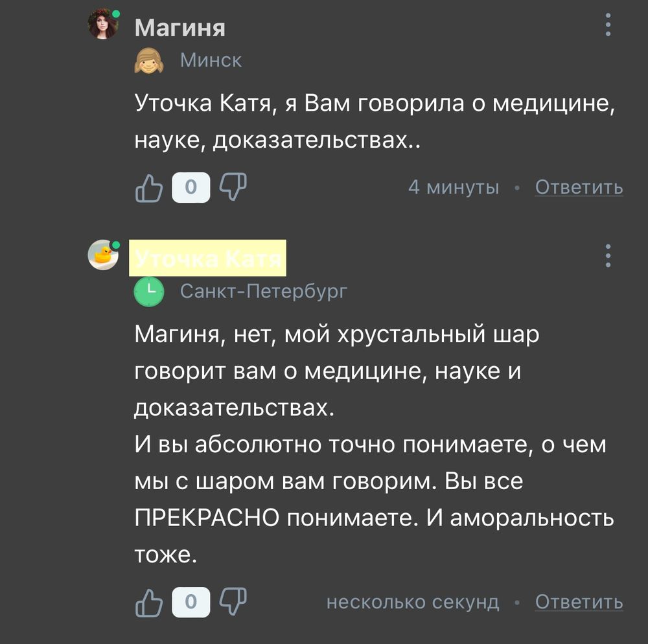Open Магиня's avatar picture
This screenshot has width=648, height=644.
(102, 25)
